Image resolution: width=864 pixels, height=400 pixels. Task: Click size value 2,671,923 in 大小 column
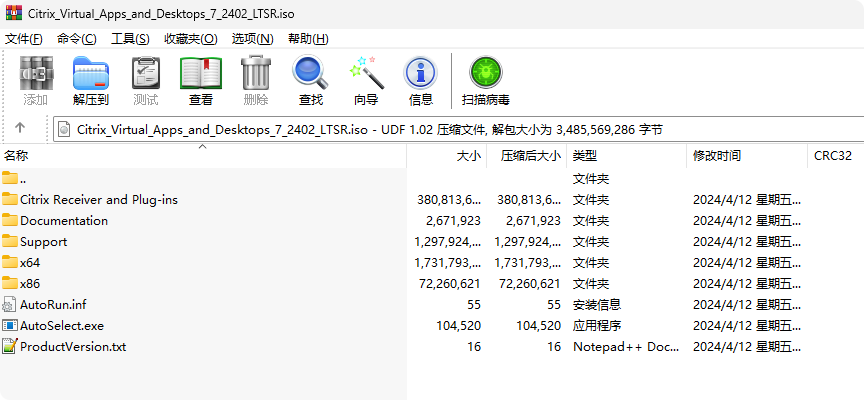(x=453, y=220)
